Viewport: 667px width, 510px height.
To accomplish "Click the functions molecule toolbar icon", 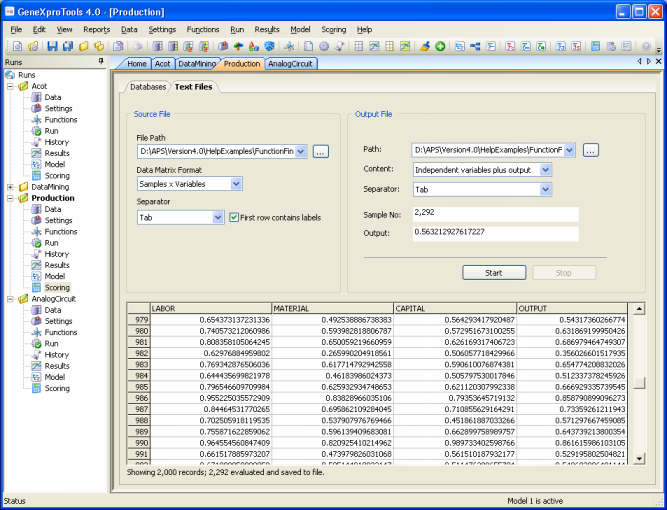I will (x=289, y=46).
